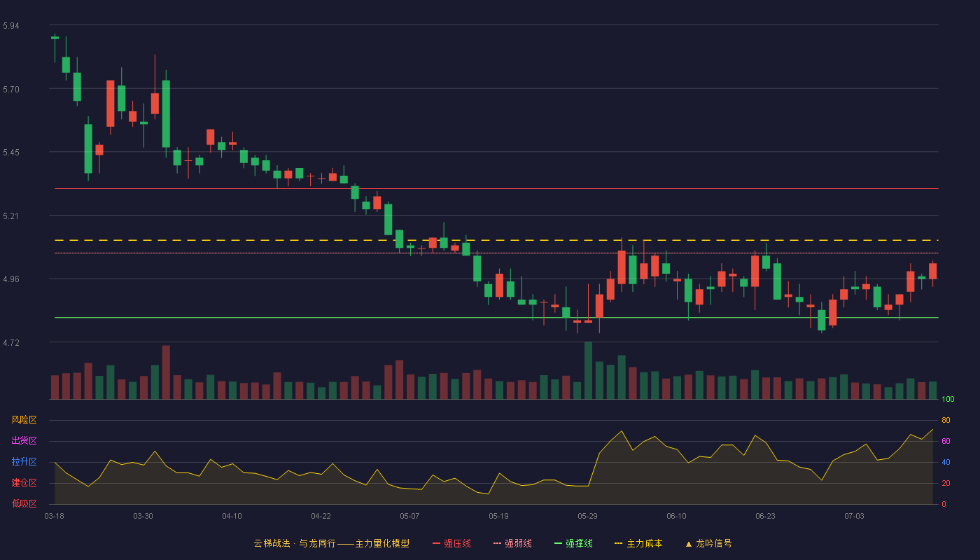
Task: Toggle the 强撑线 legend label
Action: [x=579, y=543]
